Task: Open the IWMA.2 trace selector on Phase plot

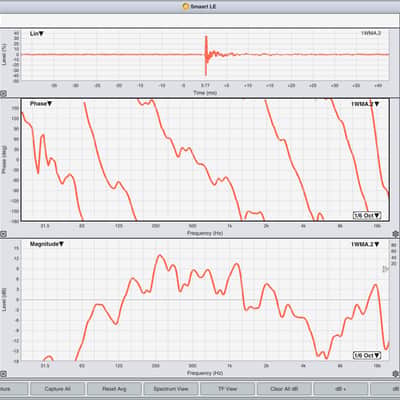Action: tap(365, 104)
